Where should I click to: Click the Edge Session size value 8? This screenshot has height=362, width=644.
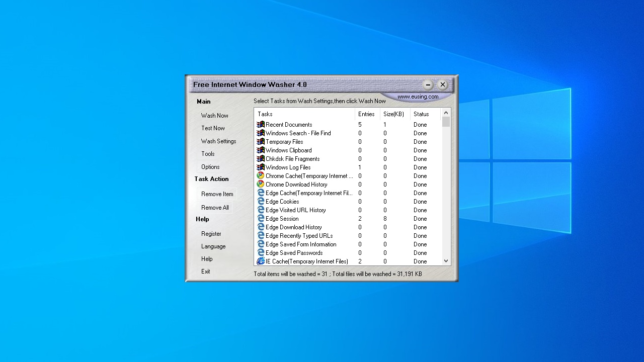[x=385, y=219]
